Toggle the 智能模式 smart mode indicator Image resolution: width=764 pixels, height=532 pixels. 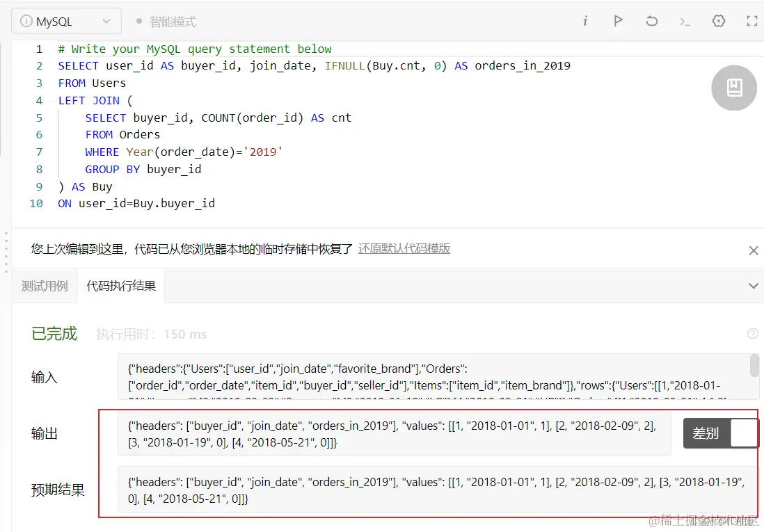tap(166, 22)
